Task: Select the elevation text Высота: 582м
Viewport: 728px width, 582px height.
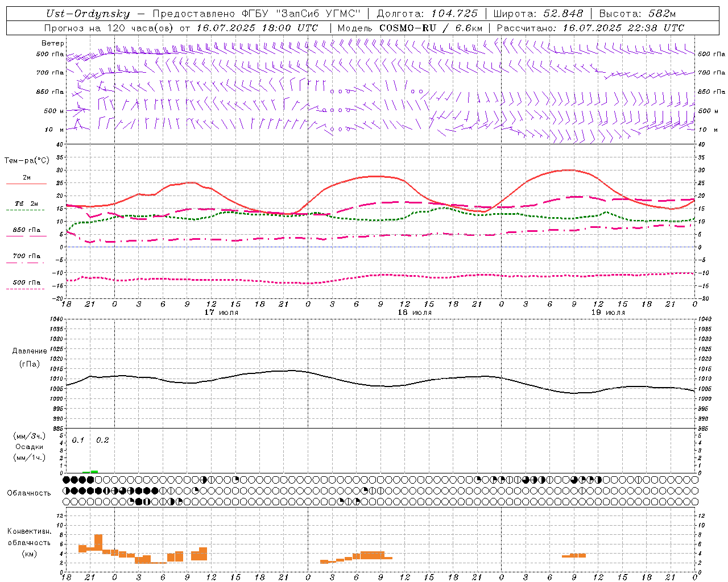Action: 638,14
